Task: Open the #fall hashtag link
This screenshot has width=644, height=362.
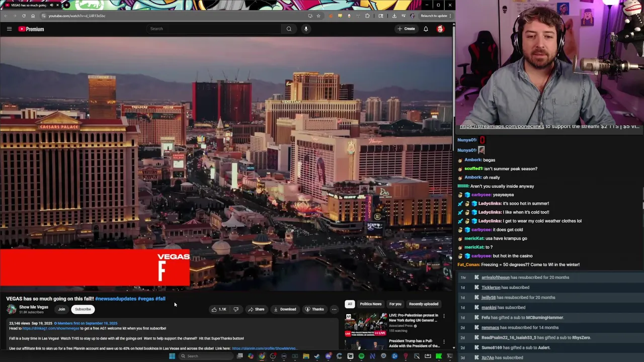Action: point(160,299)
